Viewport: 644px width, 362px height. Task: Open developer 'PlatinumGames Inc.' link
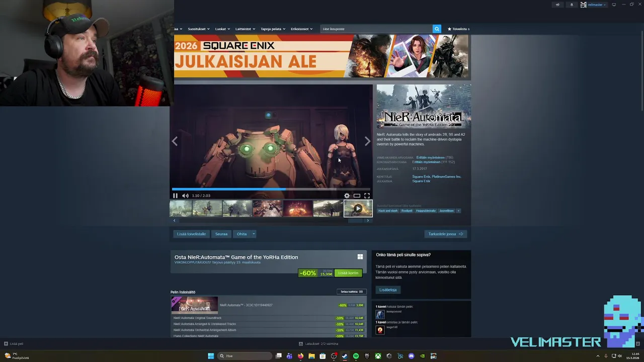coord(446,176)
